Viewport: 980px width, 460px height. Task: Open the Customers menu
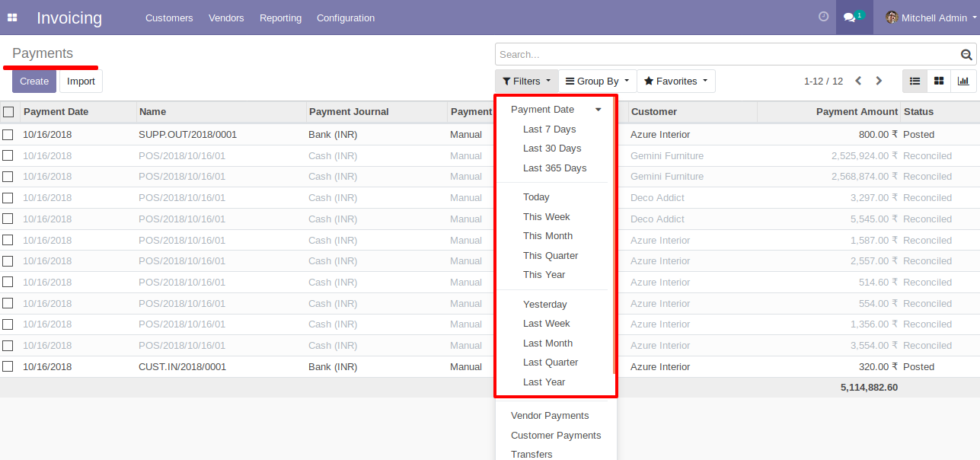tap(169, 18)
